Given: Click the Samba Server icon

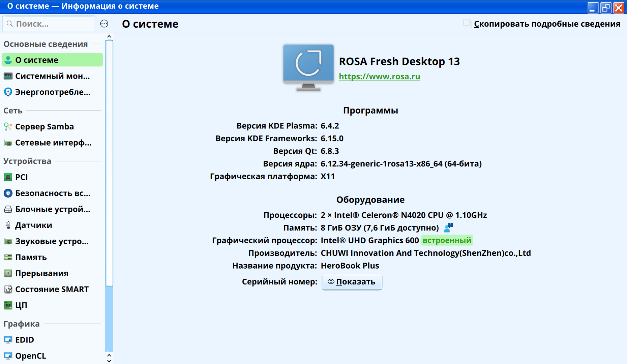Looking at the screenshot, I should 8,127.
